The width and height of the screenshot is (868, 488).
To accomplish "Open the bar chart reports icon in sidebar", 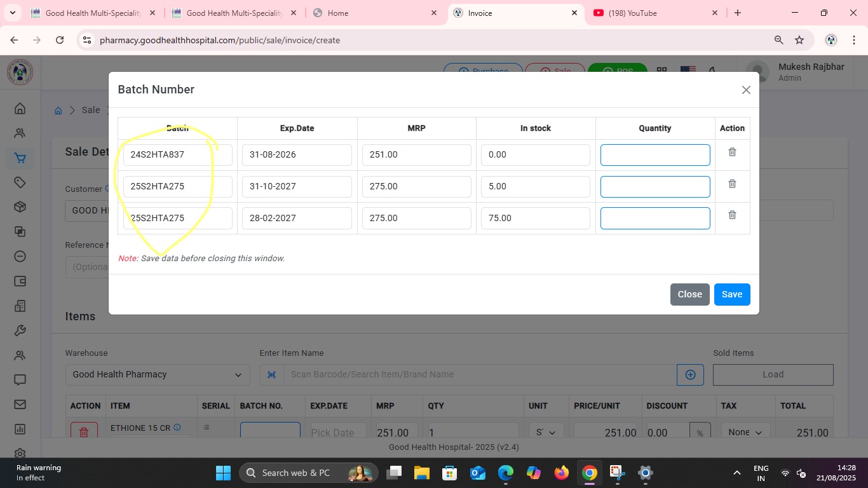I will 20,430.
